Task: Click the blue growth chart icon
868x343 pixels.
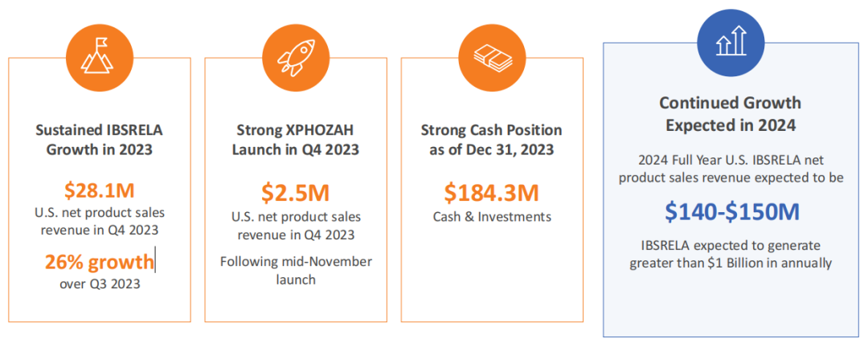Action: click(731, 40)
